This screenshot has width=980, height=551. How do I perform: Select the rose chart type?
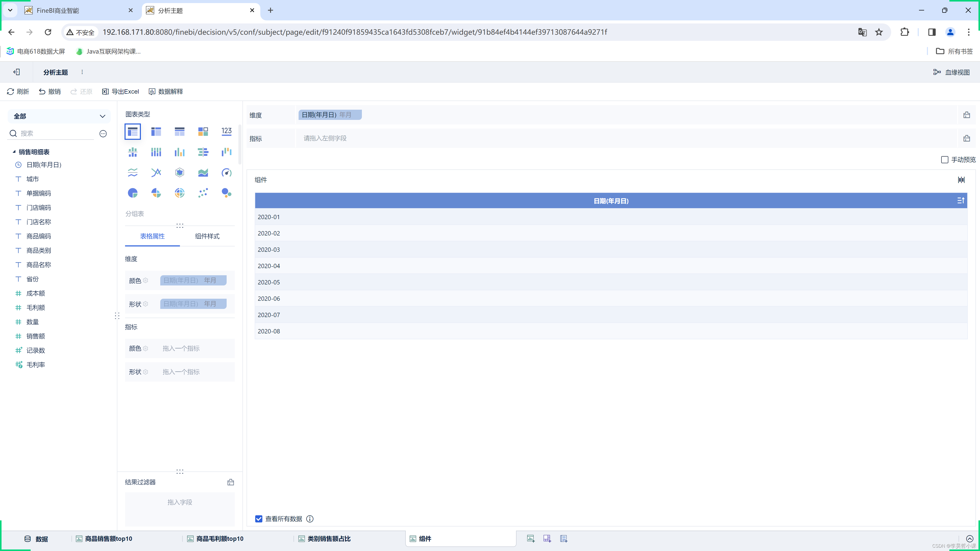[156, 193]
